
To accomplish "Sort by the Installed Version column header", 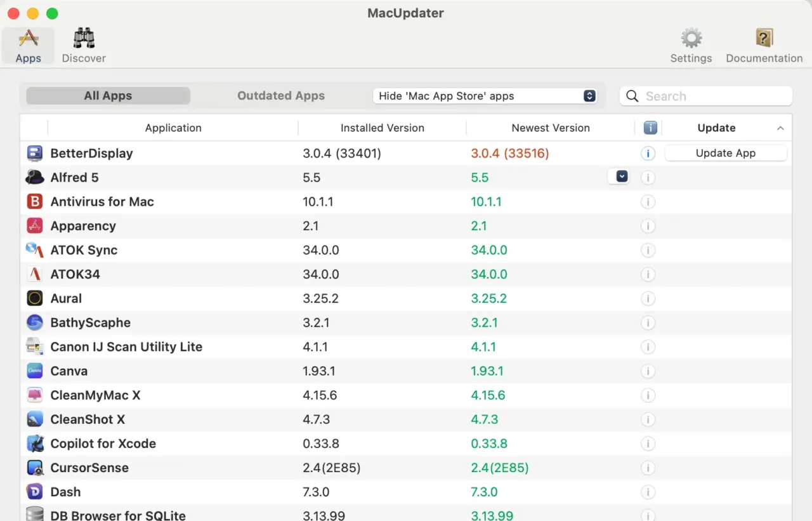I will [383, 128].
